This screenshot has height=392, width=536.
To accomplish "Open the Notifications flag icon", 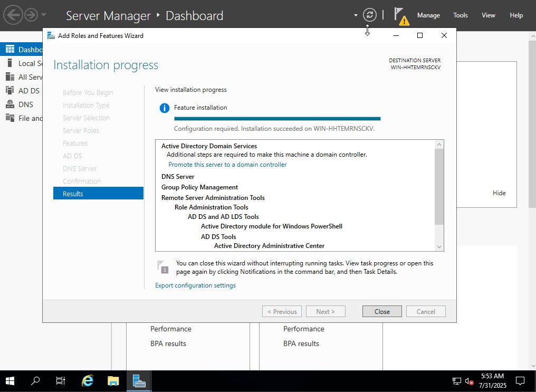I will 400,16.
